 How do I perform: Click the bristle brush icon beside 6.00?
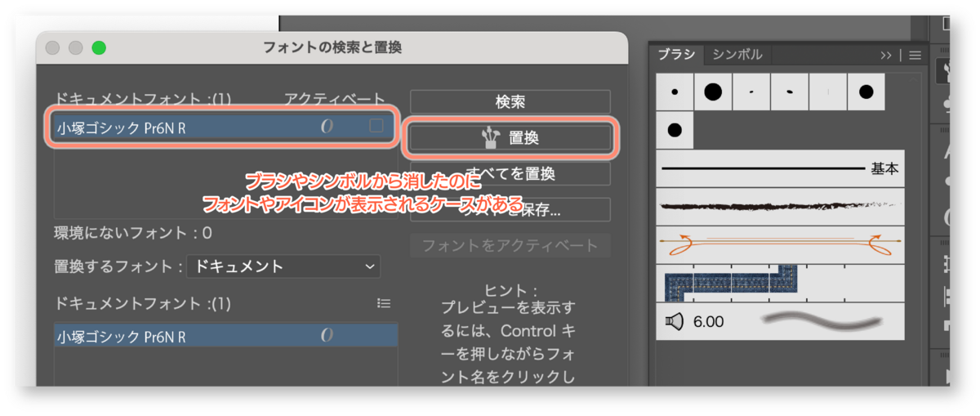pyautogui.click(x=675, y=321)
